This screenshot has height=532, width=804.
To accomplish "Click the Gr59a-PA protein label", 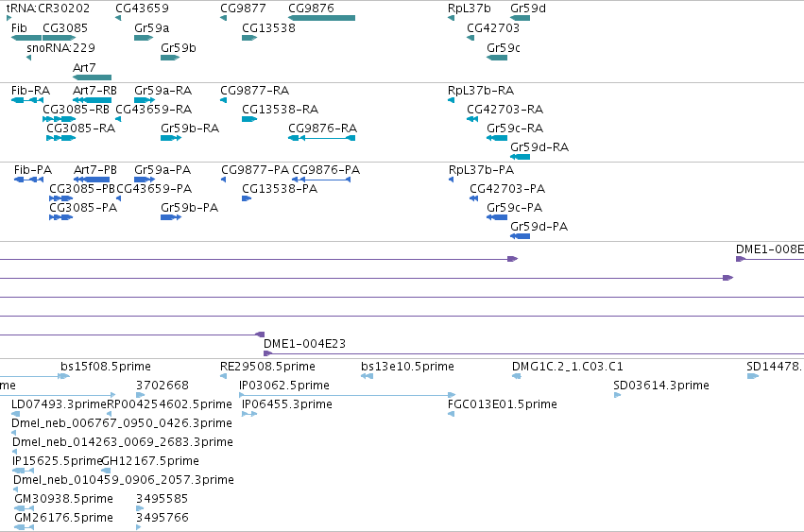I will (163, 170).
